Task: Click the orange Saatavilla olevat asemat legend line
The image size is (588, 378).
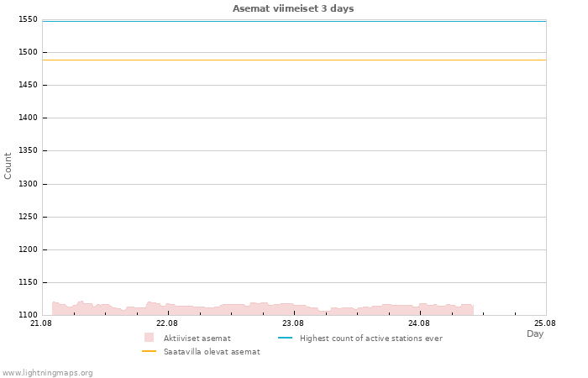Action: [x=150, y=351]
